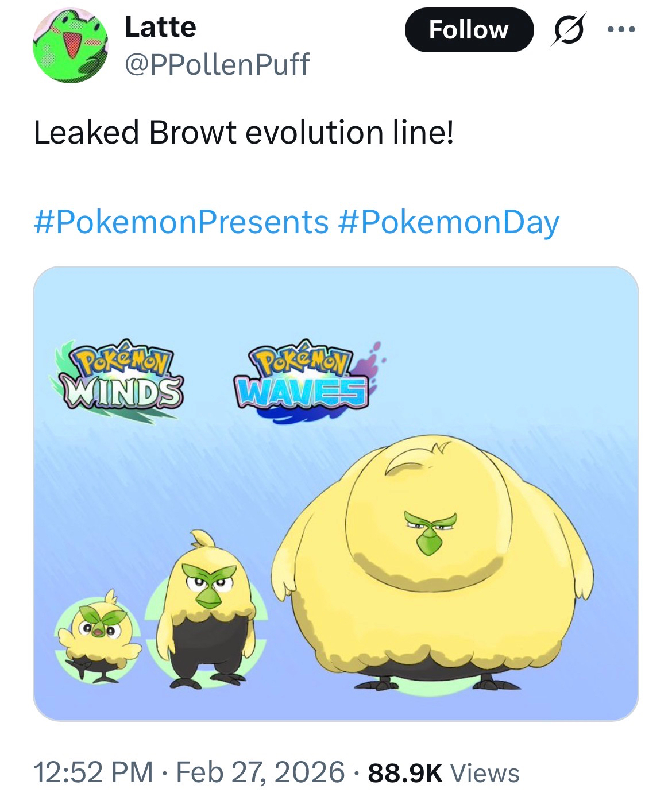Open the #PokemonPresents hashtag
This screenshot has width=672, height=804.
[181, 223]
